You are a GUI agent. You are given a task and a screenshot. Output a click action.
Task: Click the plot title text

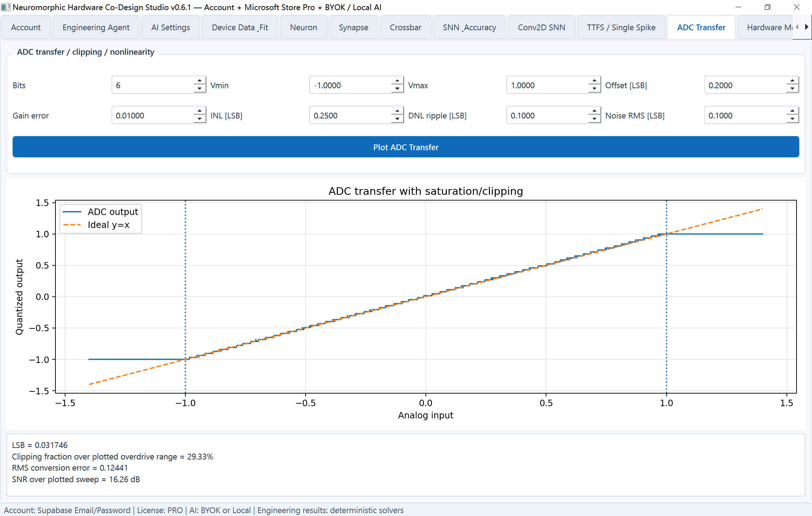coord(426,191)
